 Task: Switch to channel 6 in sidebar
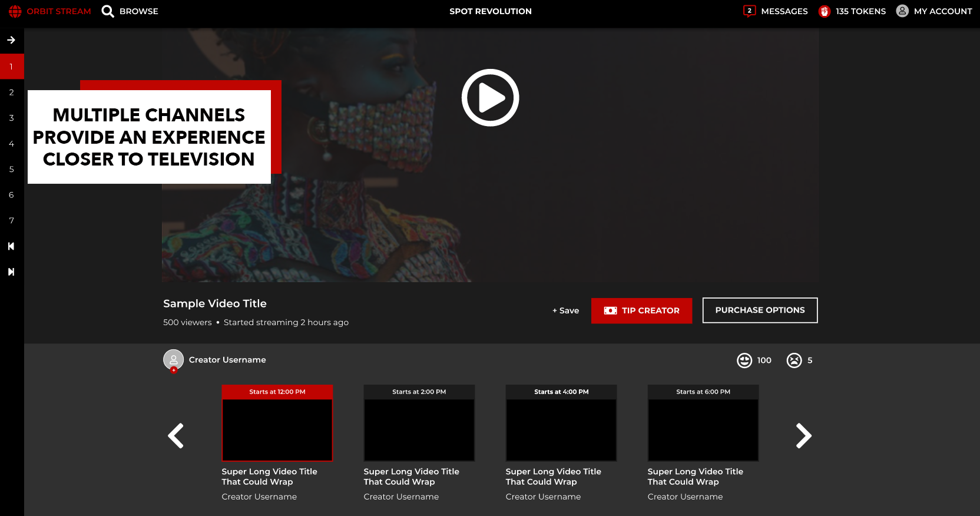click(x=12, y=195)
